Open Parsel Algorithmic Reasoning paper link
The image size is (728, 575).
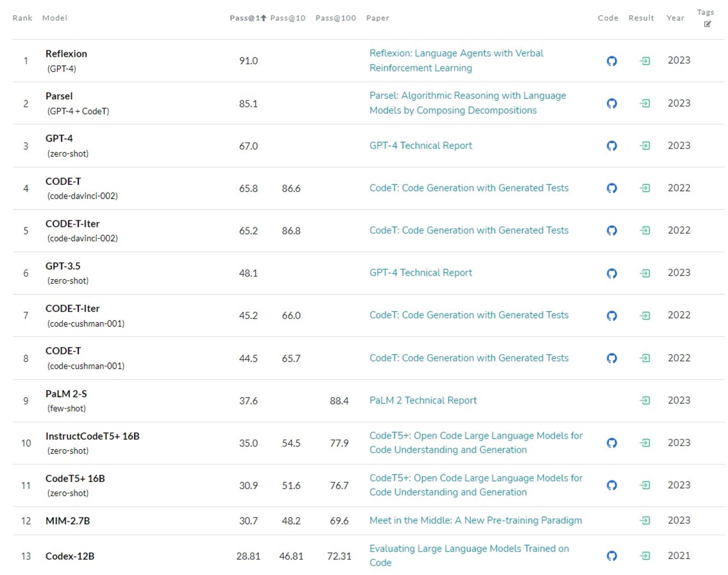pyautogui.click(x=468, y=103)
